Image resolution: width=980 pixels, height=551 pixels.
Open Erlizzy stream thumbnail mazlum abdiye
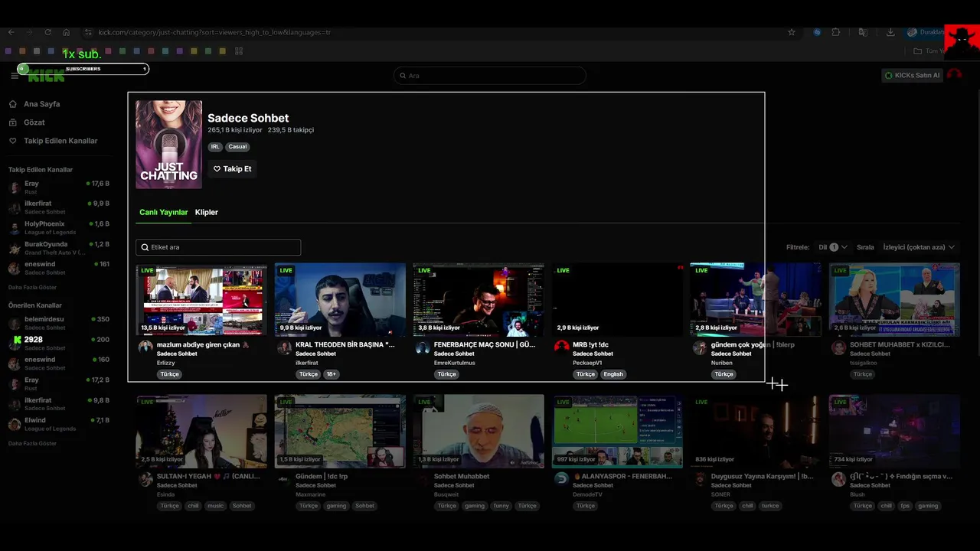[201, 299]
